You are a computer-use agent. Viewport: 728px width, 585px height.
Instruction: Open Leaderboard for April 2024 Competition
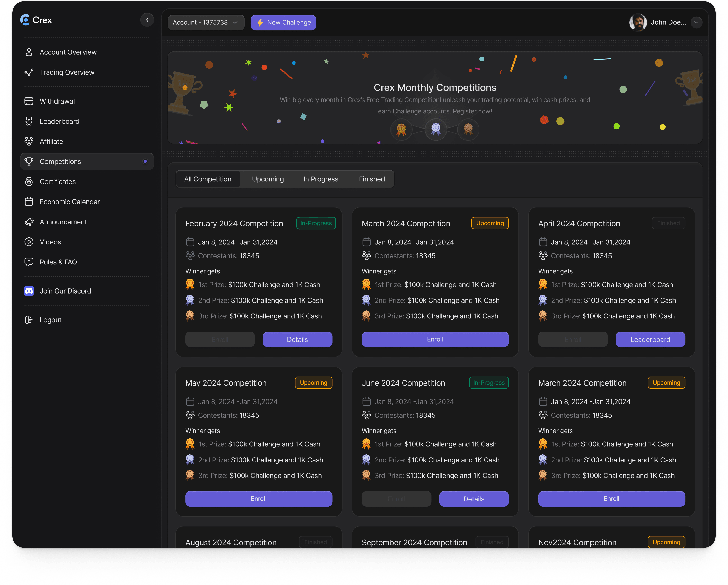coord(650,339)
